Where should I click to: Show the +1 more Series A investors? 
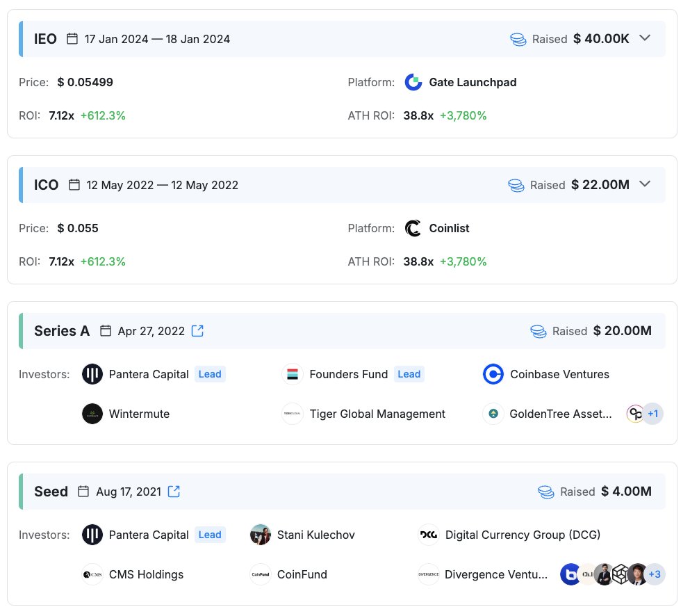653,414
